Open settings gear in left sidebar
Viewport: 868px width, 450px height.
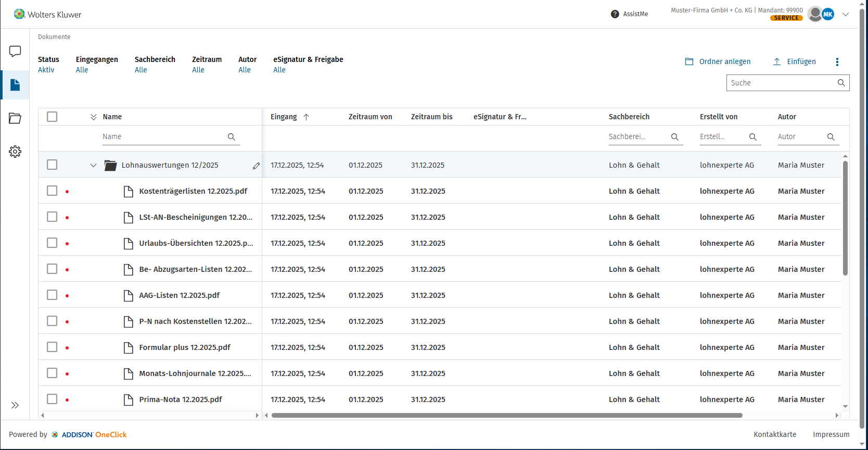(15, 152)
